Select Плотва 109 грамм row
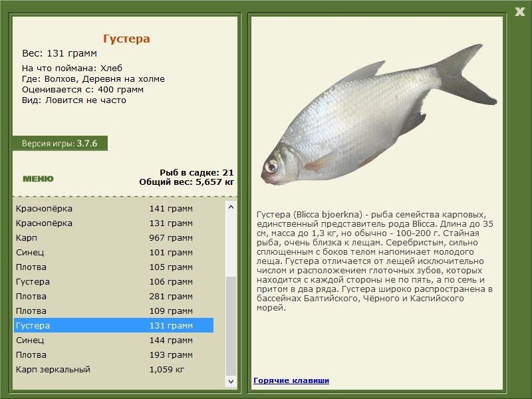Screen dimensions: 532x399 pyautogui.click(x=113, y=311)
